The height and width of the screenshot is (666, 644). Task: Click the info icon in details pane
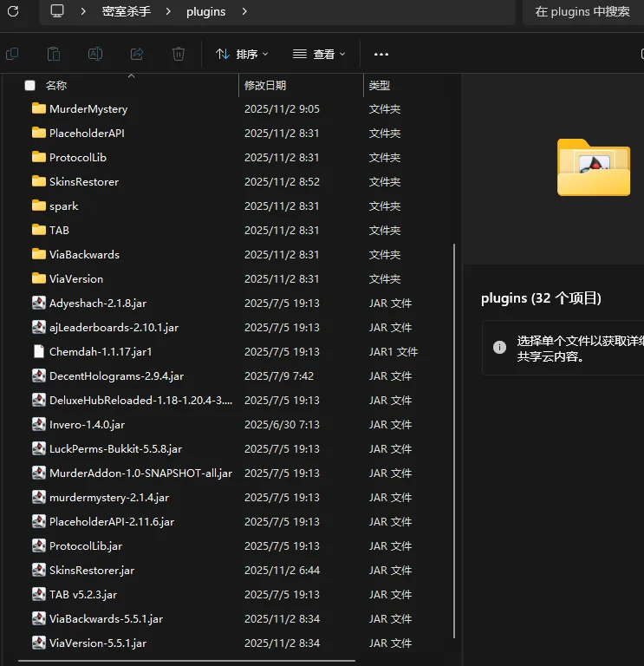tap(499, 347)
